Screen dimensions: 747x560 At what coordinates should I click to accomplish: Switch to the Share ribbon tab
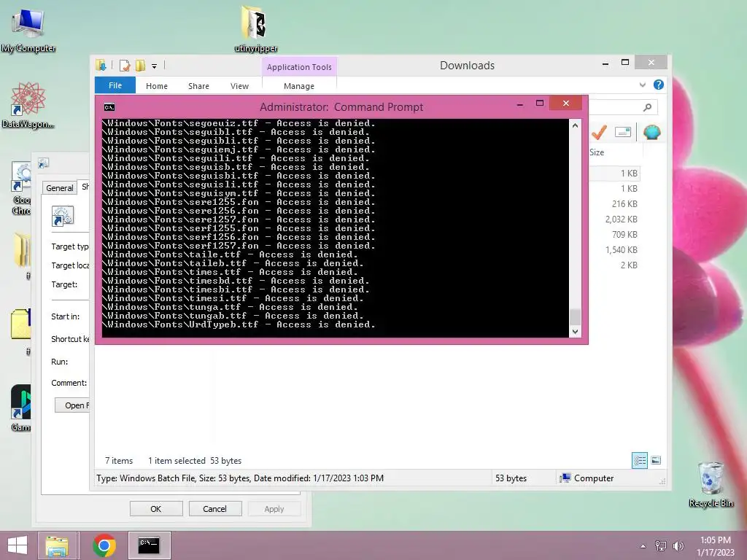click(x=198, y=86)
